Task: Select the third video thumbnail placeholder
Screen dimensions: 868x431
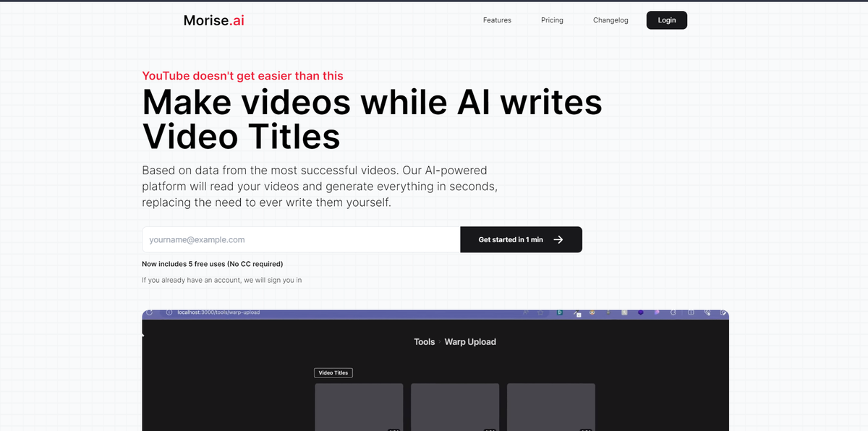Action: [x=551, y=406]
